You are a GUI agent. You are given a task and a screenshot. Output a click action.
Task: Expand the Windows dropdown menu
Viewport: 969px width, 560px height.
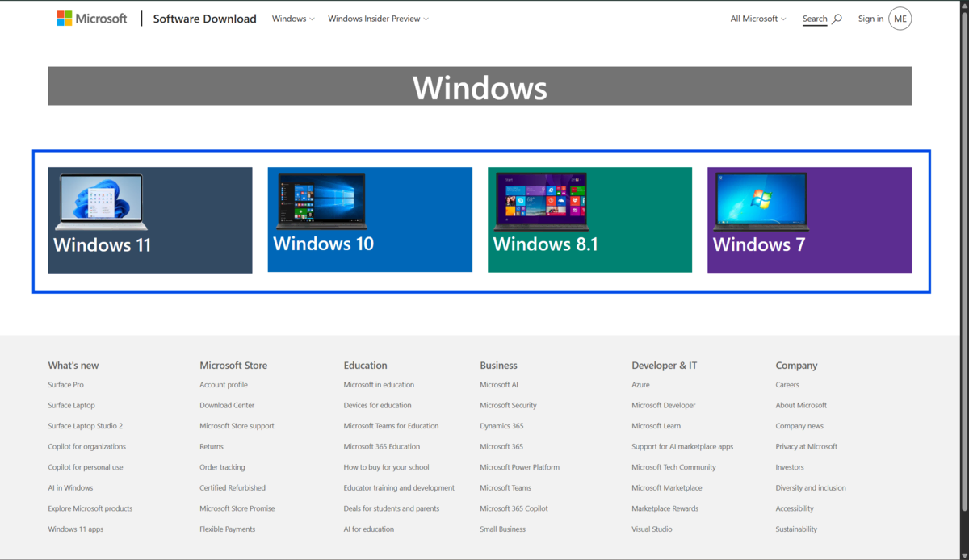pos(293,19)
